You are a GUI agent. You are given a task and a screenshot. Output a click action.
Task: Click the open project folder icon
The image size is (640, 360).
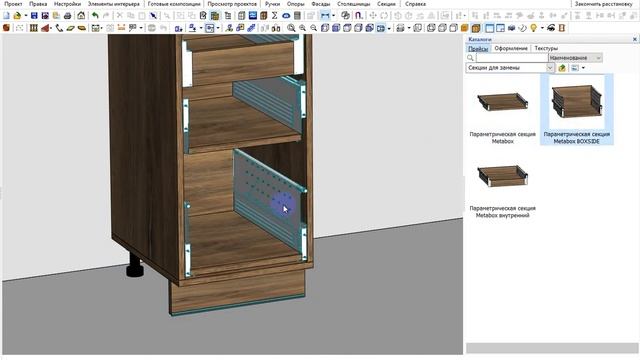[x=17, y=16]
